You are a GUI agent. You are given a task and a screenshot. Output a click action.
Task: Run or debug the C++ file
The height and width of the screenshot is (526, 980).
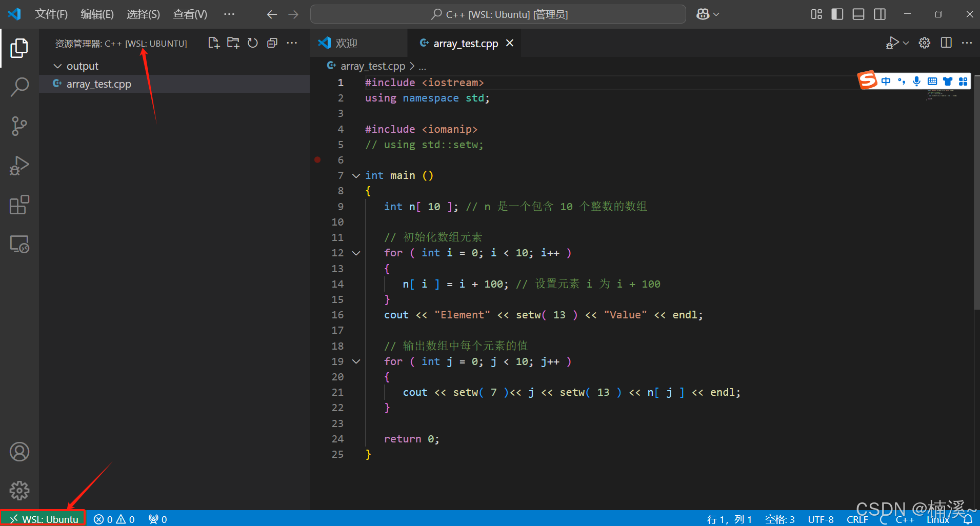[x=893, y=43]
